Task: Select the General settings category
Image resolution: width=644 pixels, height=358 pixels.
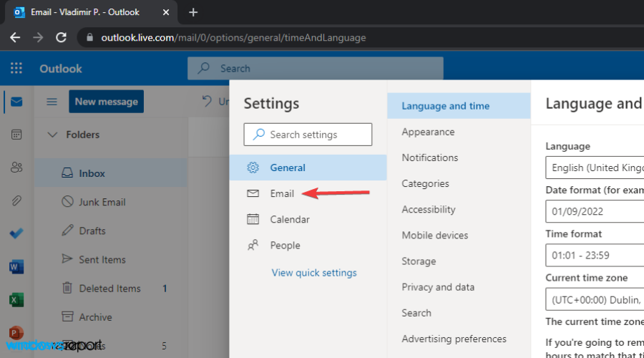Action: [308, 168]
